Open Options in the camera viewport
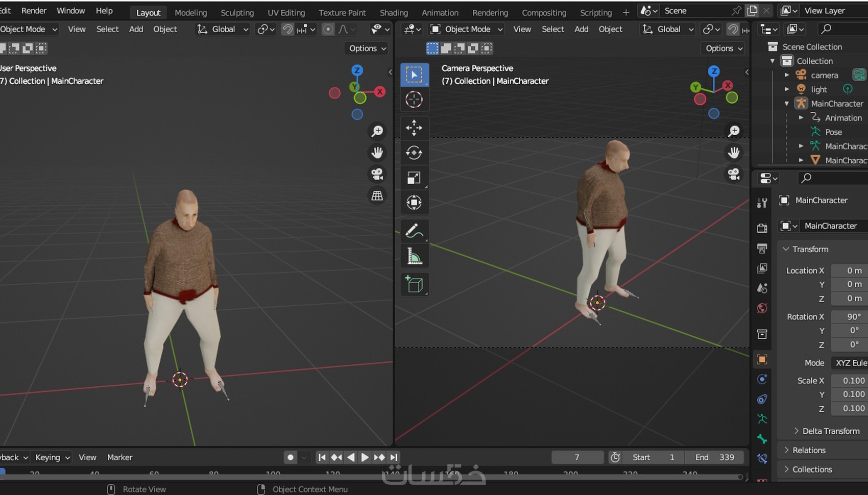868x495 pixels. tap(724, 48)
